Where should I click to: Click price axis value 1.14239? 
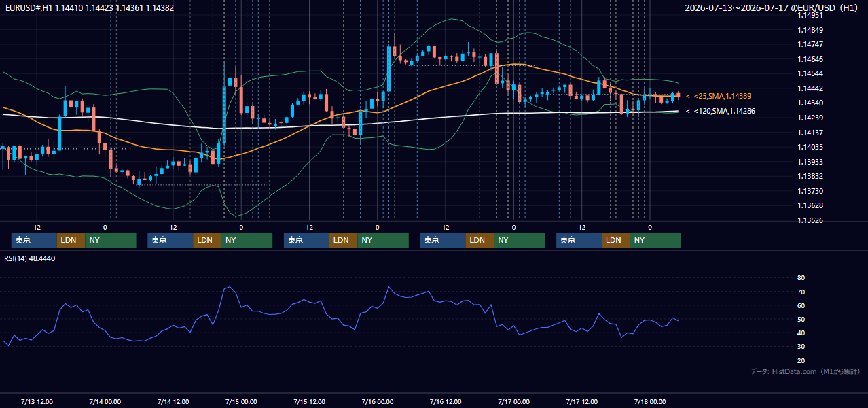tap(811, 118)
